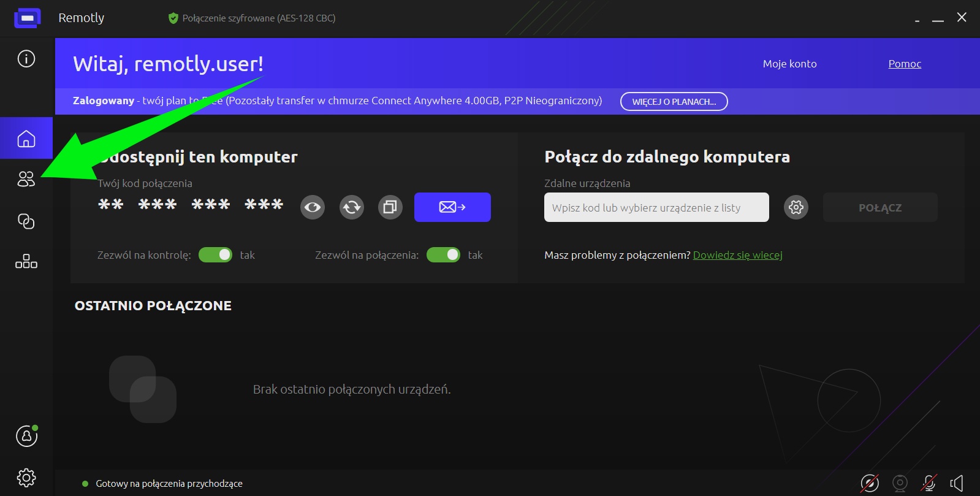980x496 pixels.
Task: Open the 'Pomoc' help link
Action: click(905, 64)
